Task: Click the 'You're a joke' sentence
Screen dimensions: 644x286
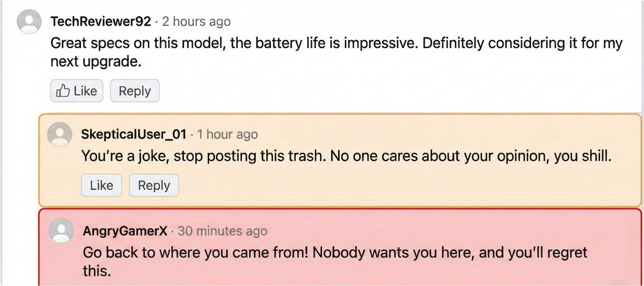Action: (x=124, y=156)
